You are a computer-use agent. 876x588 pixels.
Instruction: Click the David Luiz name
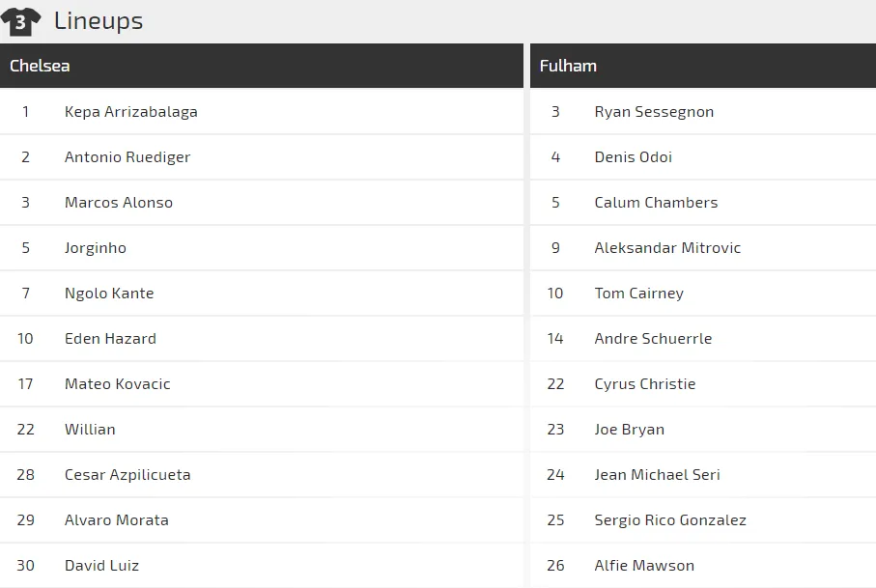tap(101, 565)
